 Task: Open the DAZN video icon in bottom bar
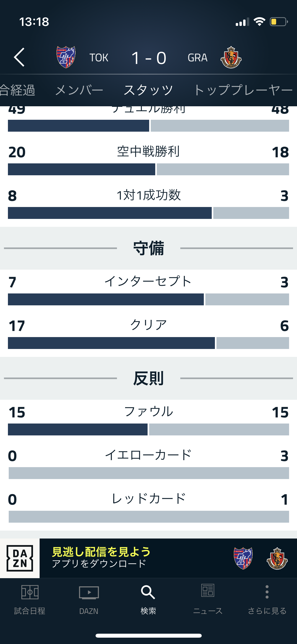pyautogui.click(x=89, y=592)
